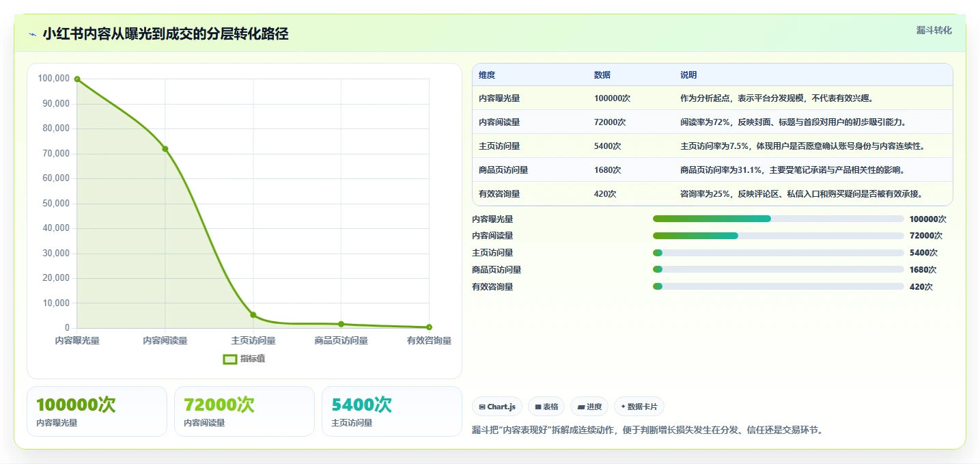Click the 有效咨询量 label in the progress list
This screenshot has height=464, width=980.
(492, 287)
